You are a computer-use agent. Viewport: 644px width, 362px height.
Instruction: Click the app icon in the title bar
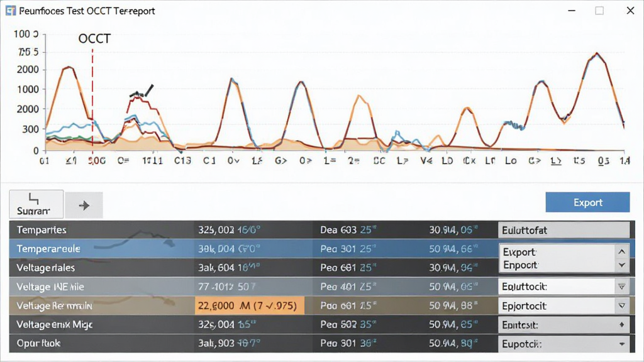[x=11, y=11]
